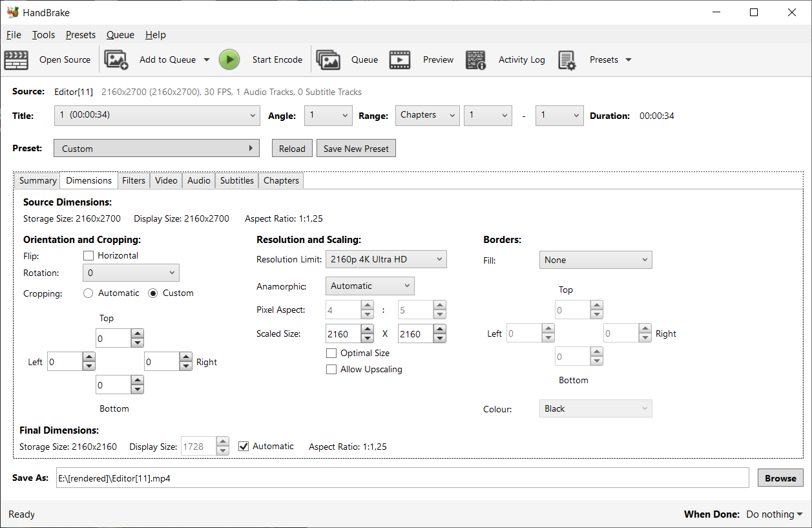The width and height of the screenshot is (812, 528).
Task: Enable Allow Upscaling checkbox
Action: (x=331, y=369)
